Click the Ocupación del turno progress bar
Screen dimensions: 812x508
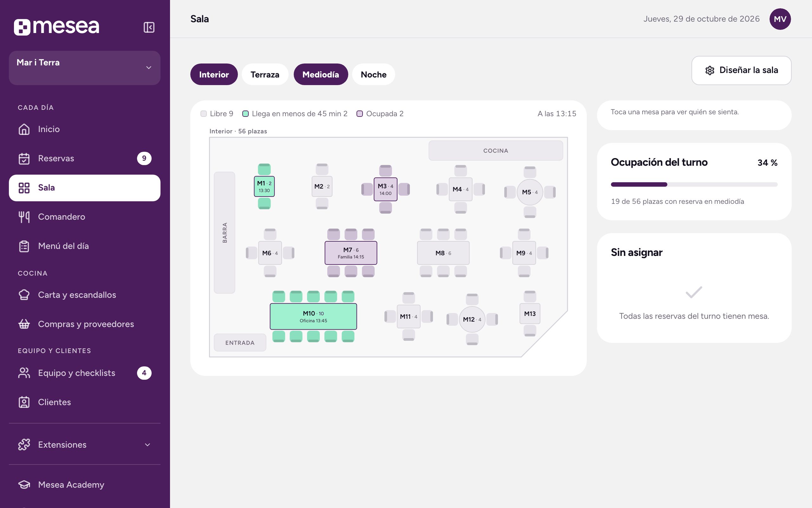[694, 184]
